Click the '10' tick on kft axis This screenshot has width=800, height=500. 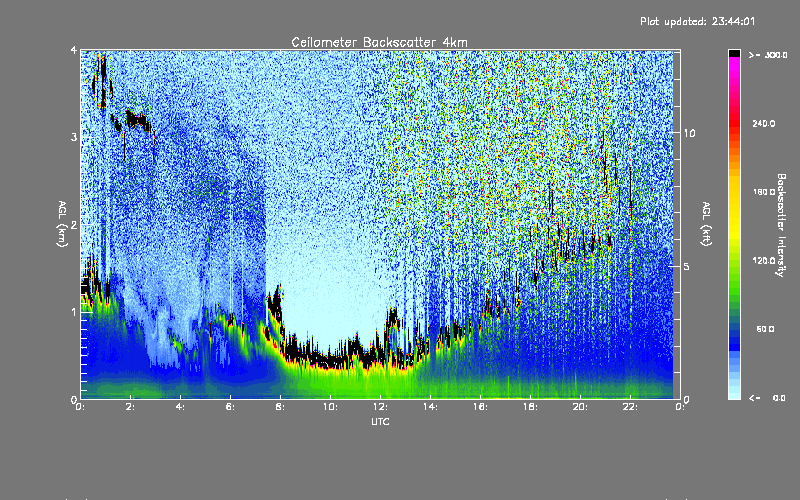(689, 133)
